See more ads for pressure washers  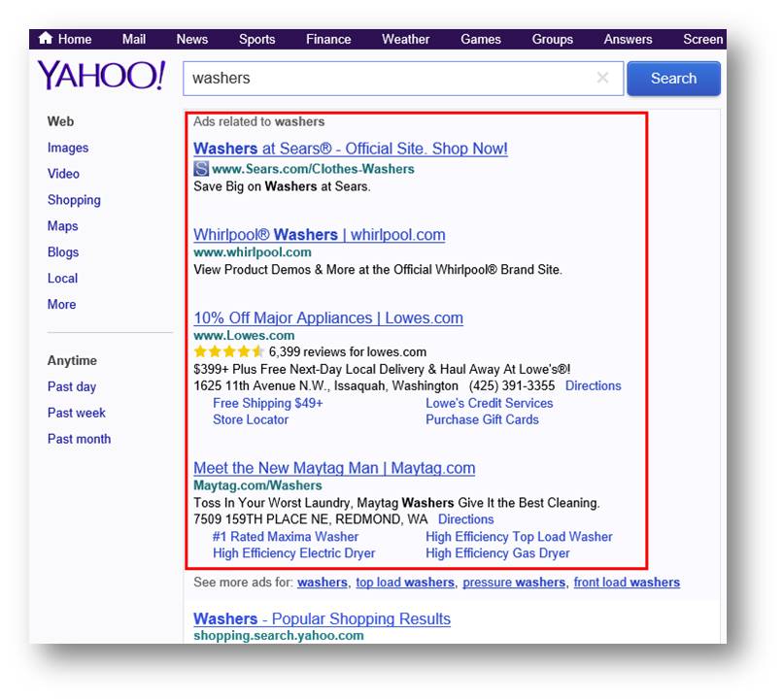coord(513,583)
